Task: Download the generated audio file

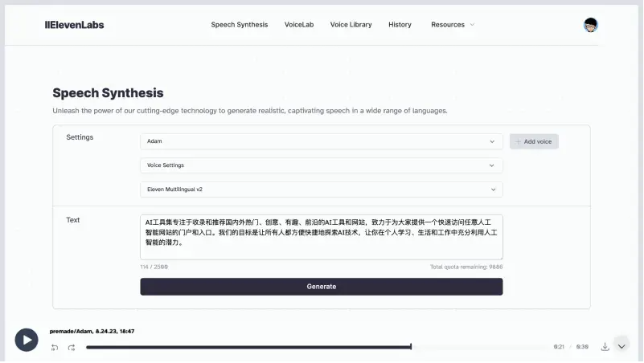Action: 605,346
